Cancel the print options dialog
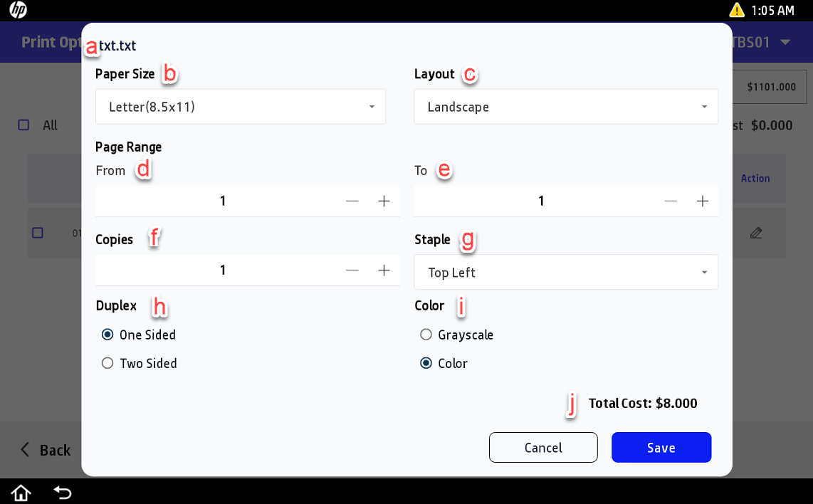 pyautogui.click(x=543, y=448)
